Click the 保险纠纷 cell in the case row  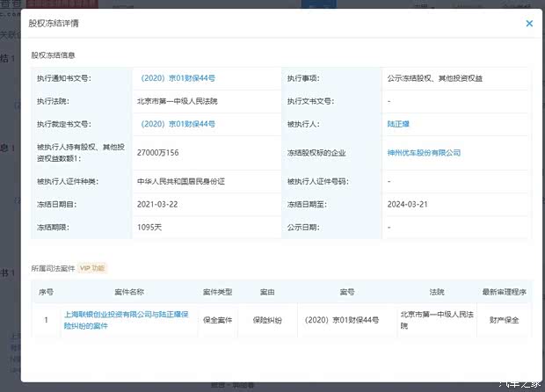click(x=267, y=320)
